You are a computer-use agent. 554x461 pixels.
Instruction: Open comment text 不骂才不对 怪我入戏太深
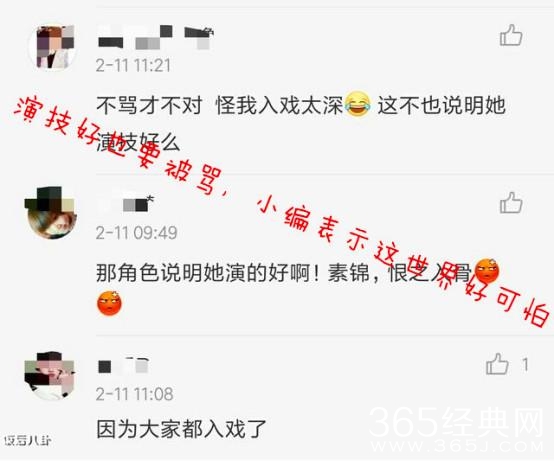pyautogui.click(x=219, y=105)
